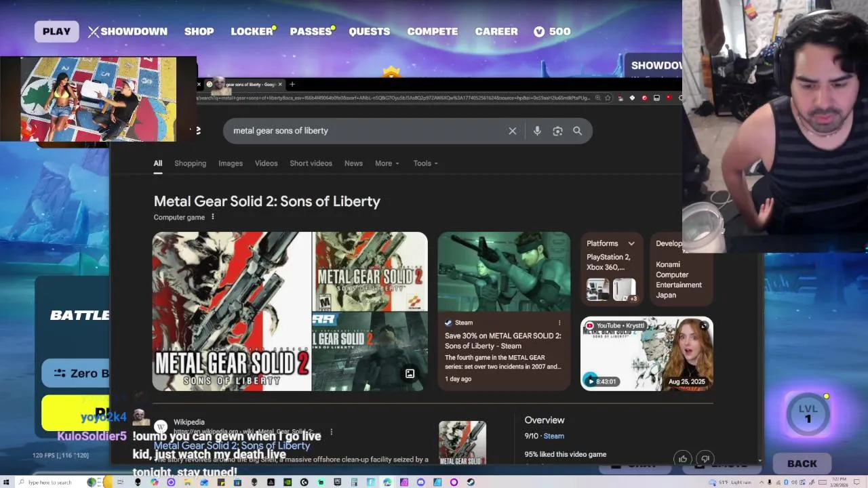Click the V-Bucks 500 balance icon
868x488 pixels.
point(539,31)
